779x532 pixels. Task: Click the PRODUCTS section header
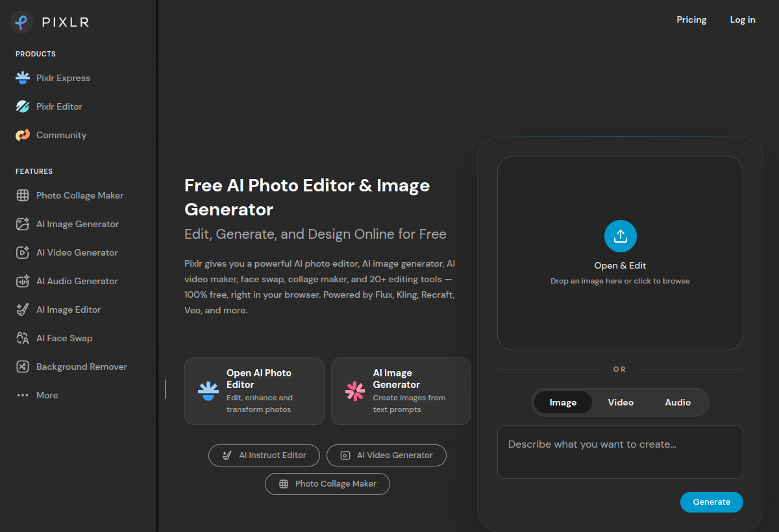pos(36,54)
